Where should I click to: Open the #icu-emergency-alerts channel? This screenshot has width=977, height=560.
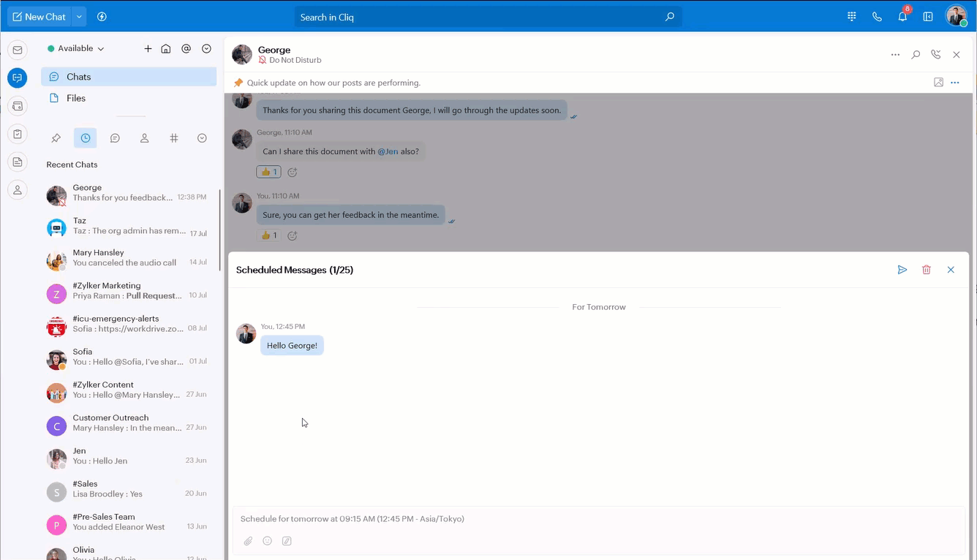pyautogui.click(x=129, y=324)
